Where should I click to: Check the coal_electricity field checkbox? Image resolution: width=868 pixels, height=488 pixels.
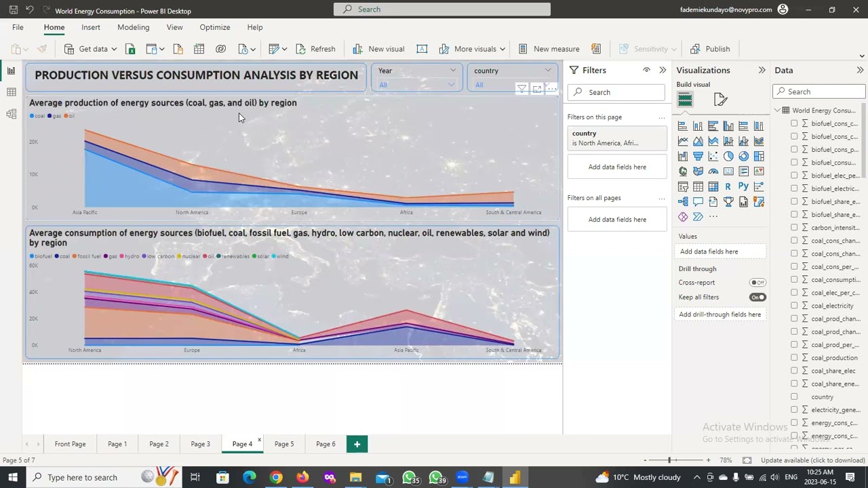tap(794, 306)
